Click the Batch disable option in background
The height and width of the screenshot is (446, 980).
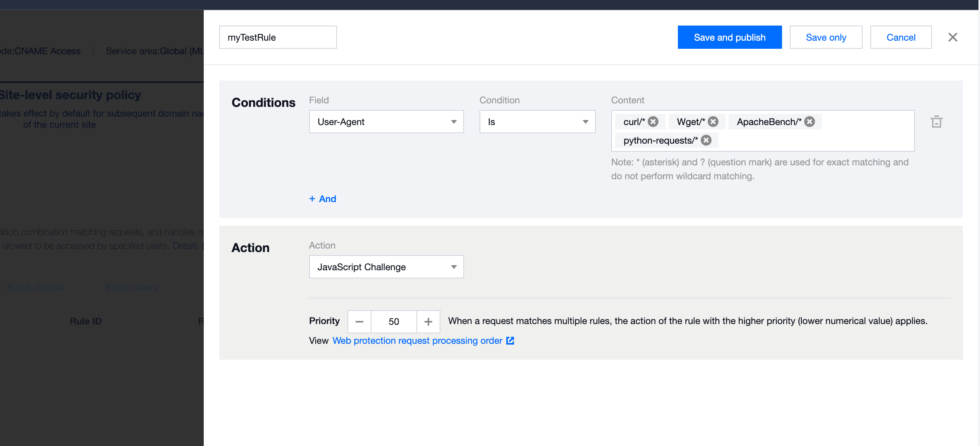point(34,287)
